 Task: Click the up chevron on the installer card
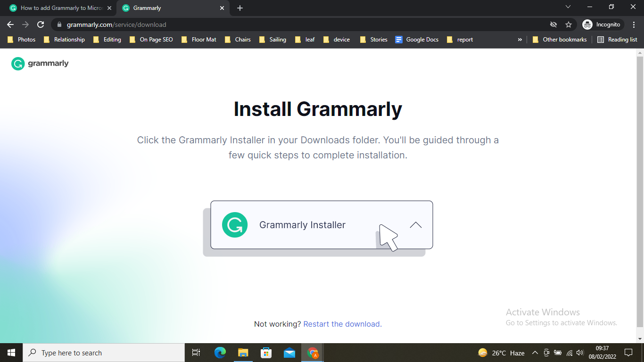tap(416, 225)
